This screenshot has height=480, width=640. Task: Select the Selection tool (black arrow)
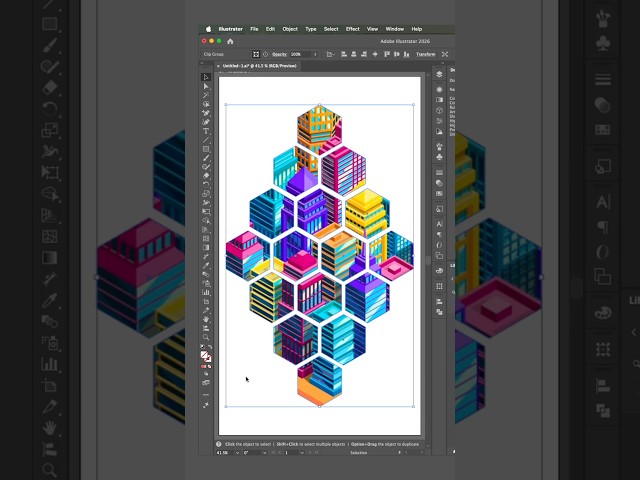(206, 77)
